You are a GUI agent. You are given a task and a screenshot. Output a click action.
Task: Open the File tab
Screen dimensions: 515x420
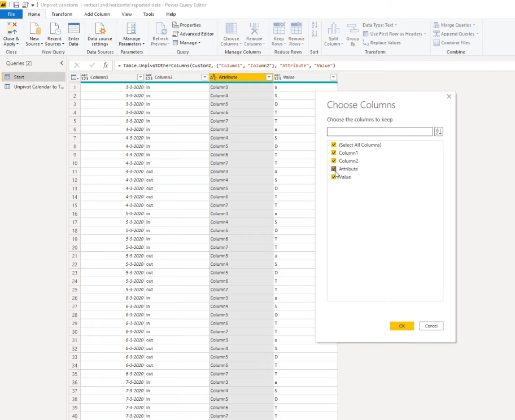[11, 14]
